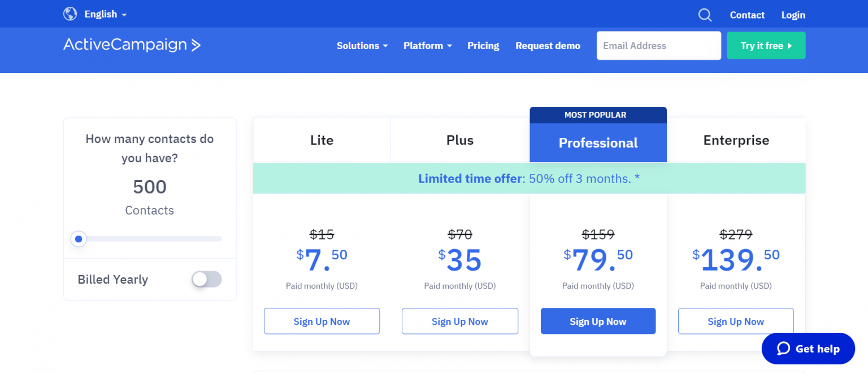Sign up for the Lite plan
Viewport: 868px width, 374px height.
[322, 321]
